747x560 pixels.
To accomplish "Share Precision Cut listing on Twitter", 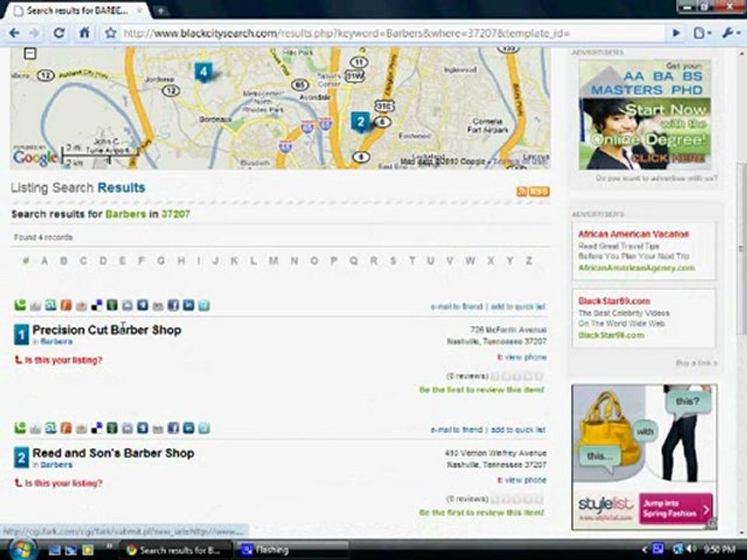I will click(x=204, y=305).
